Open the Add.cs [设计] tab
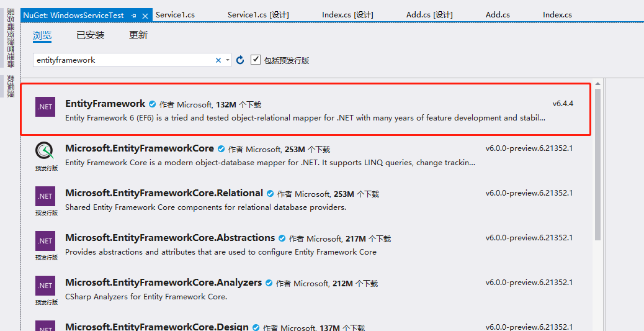Image resolution: width=644 pixels, height=331 pixels. (429, 15)
